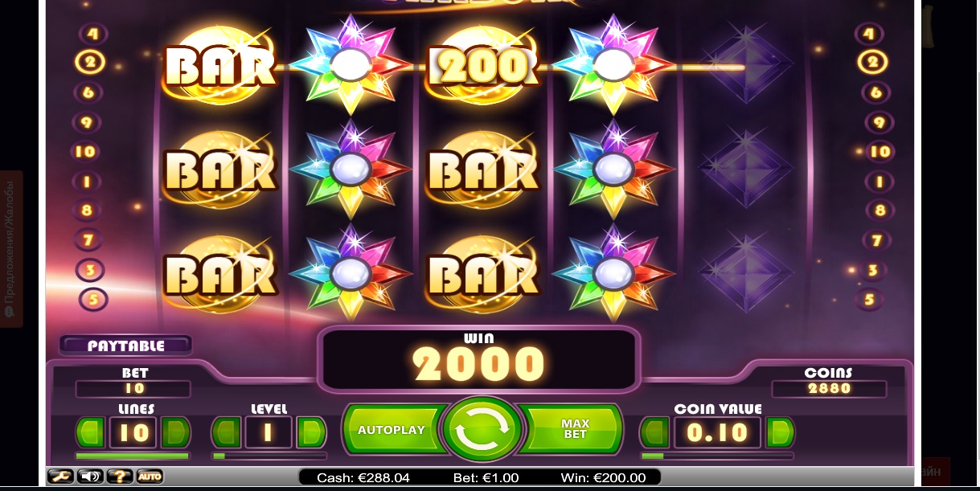Lower bet level with the left arrow
Image resolution: width=980 pixels, height=491 pixels.
tap(226, 432)
